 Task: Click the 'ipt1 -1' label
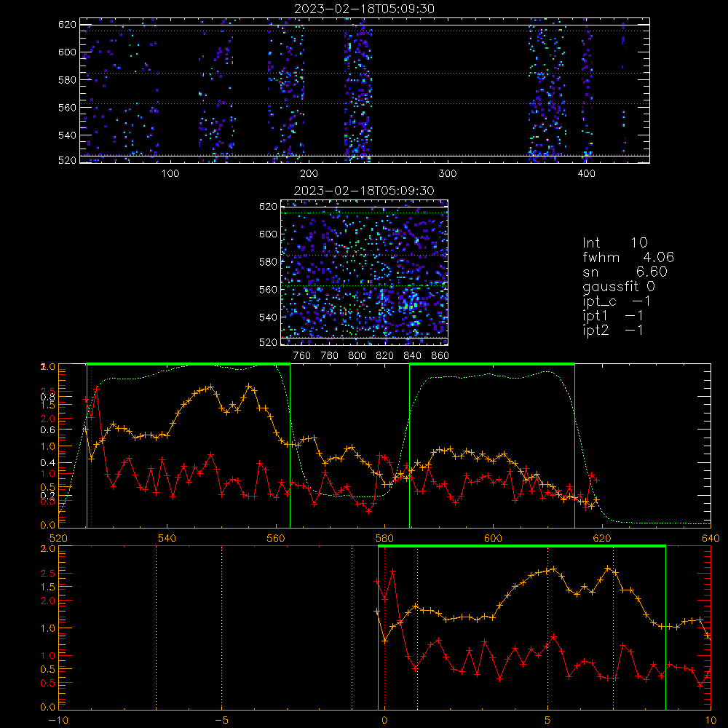tap(613, 316)
